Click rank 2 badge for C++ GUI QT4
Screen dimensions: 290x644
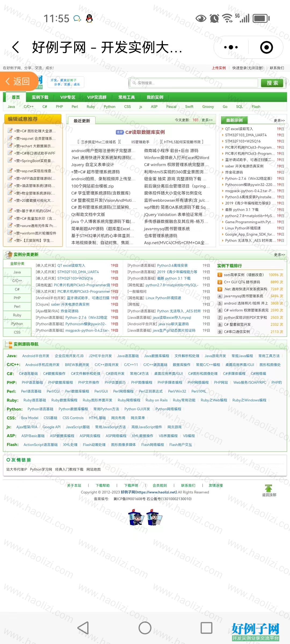(x=220, y=282)
